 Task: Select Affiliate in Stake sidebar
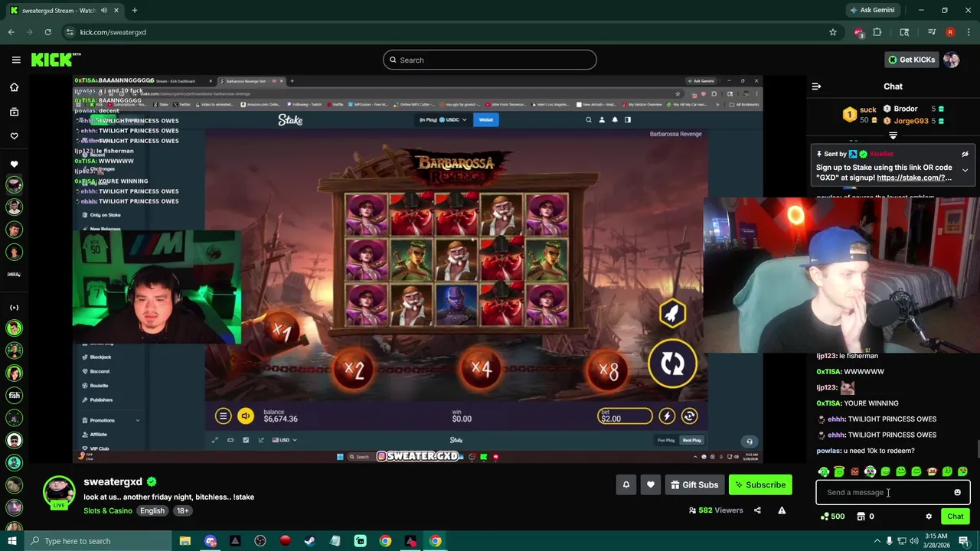[x=98, y=434]
